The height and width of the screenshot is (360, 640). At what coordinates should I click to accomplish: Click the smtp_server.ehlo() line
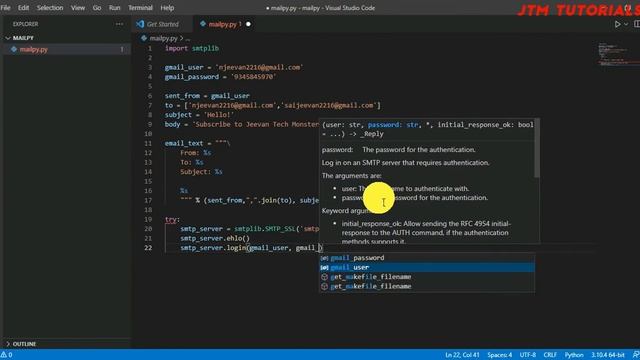point(215,238)
